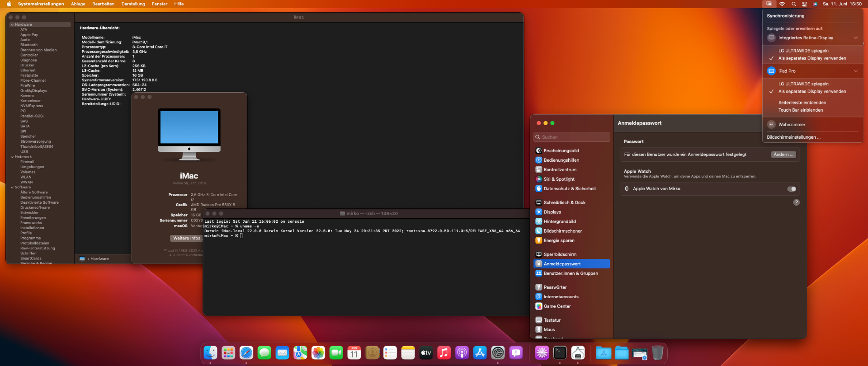Open the Darstellung menu
Viewport: 868px width, 366px height.
(x=133, y=4)
